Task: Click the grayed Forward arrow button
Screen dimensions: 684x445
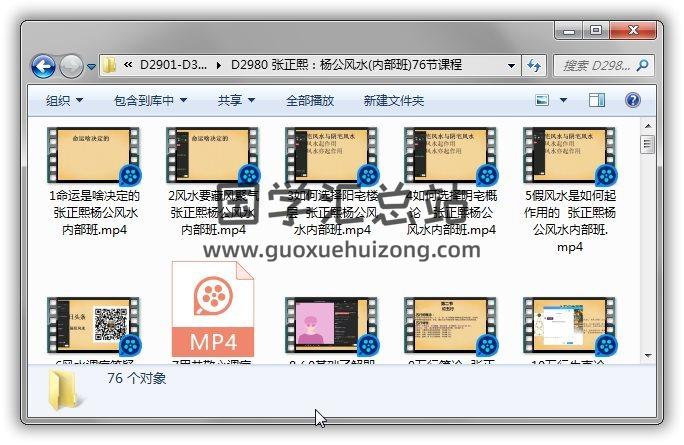Action: [x=71, y=66]
